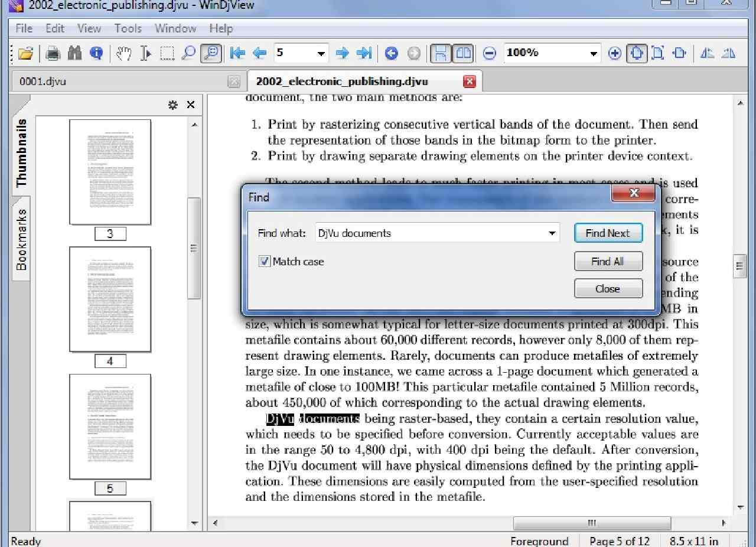Expand the 'Find what' history dropdown

(552, 233)
